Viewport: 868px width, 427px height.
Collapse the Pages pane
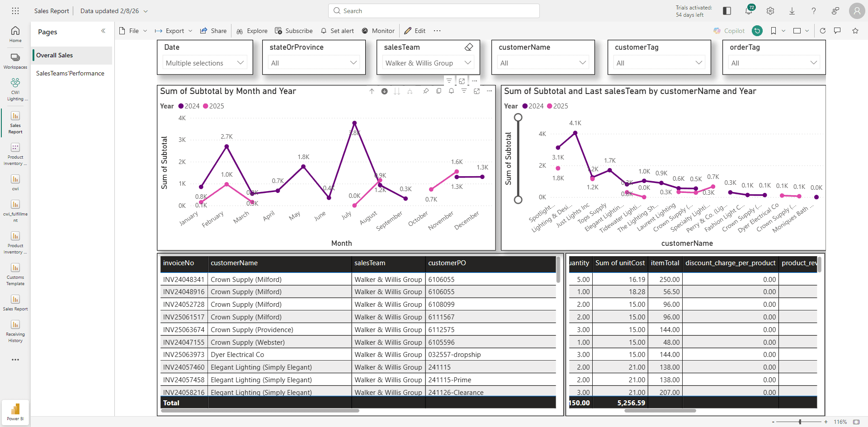click(103, 31)
